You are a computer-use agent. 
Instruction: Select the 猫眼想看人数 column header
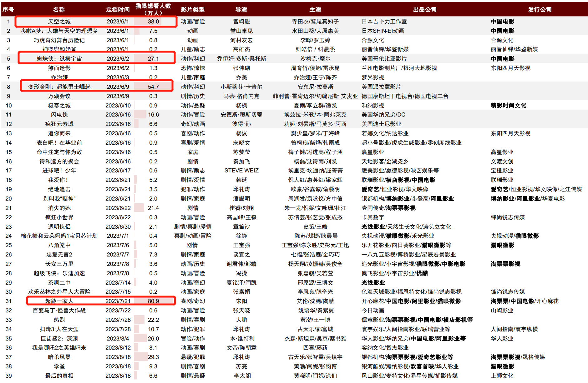[x=153, y=9]
